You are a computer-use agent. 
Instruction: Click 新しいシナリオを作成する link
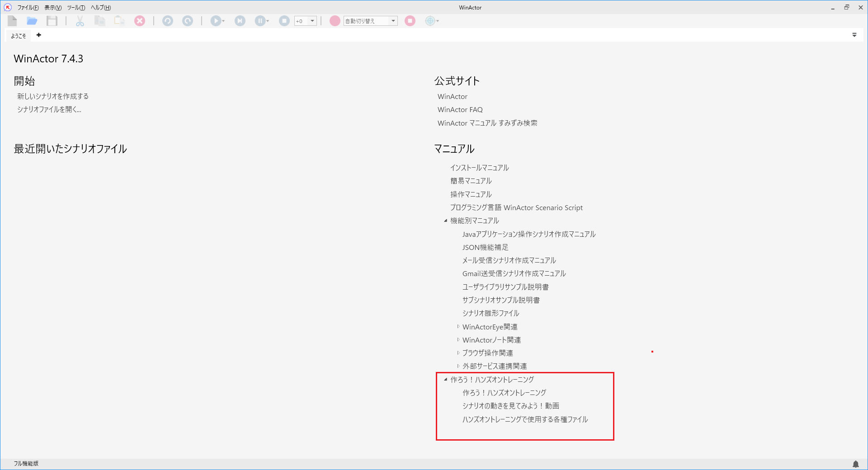(53, 96)
